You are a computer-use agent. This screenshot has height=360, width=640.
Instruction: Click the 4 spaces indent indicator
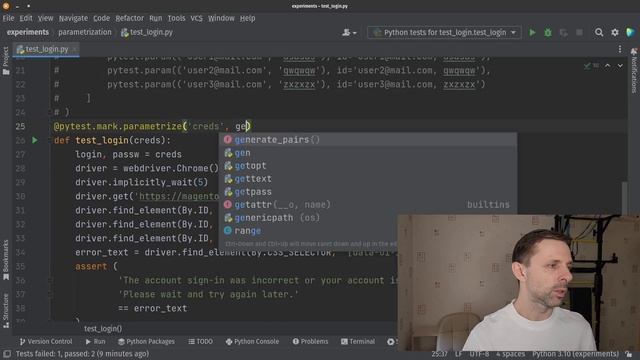[x=510, y=354]
